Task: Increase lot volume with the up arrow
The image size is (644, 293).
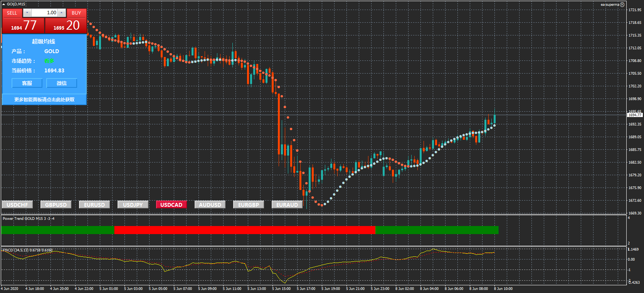Action: [x=62, y=13]
